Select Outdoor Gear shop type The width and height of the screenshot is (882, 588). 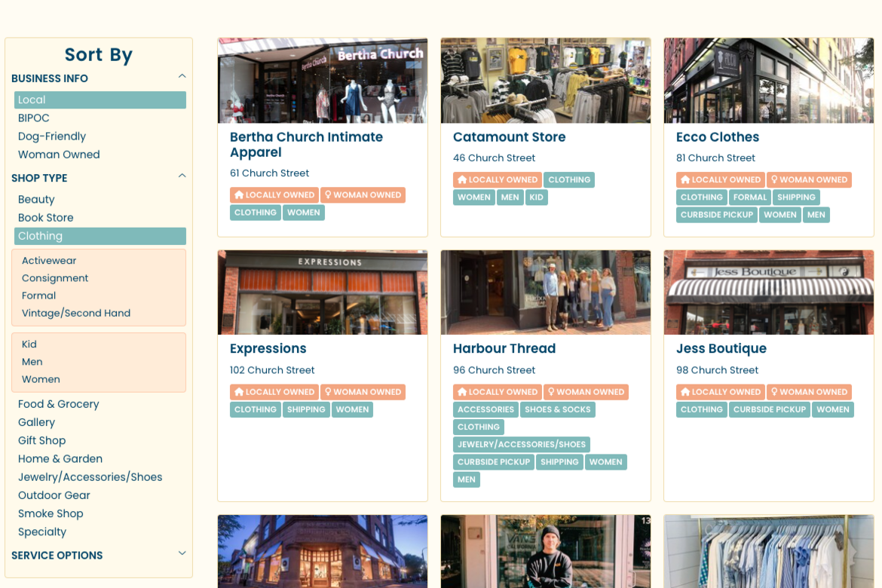(54, 495)
